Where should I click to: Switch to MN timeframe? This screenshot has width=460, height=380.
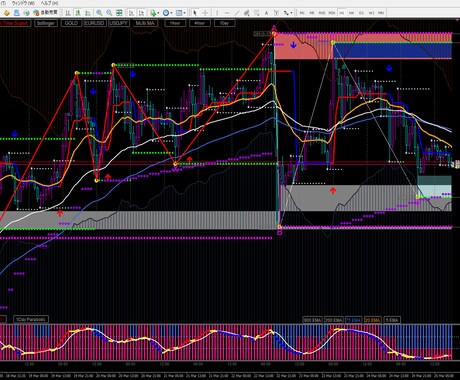click(x=381, y=13)
